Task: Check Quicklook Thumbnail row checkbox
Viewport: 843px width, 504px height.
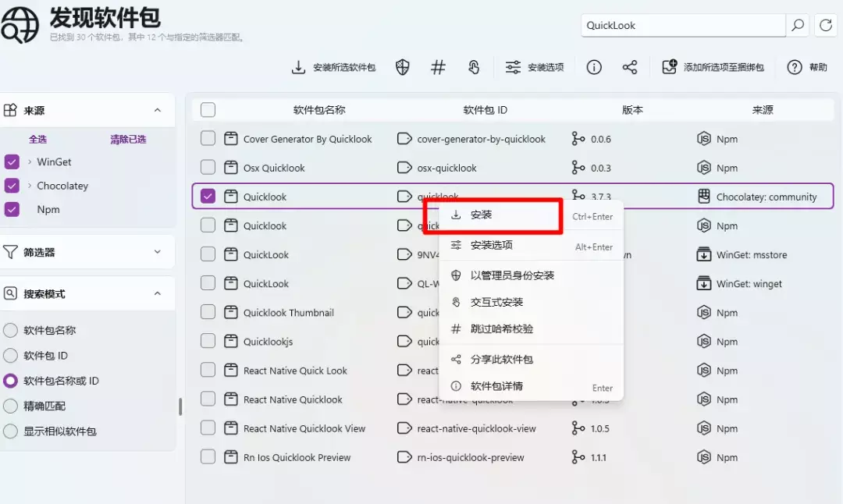Action: [208, 312]
